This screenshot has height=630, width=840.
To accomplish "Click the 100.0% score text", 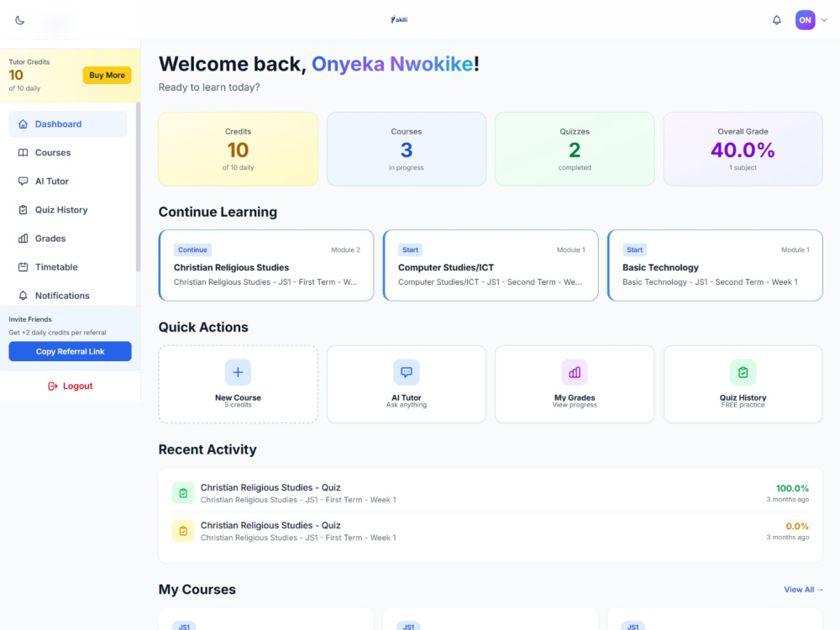I will [792, 488].
